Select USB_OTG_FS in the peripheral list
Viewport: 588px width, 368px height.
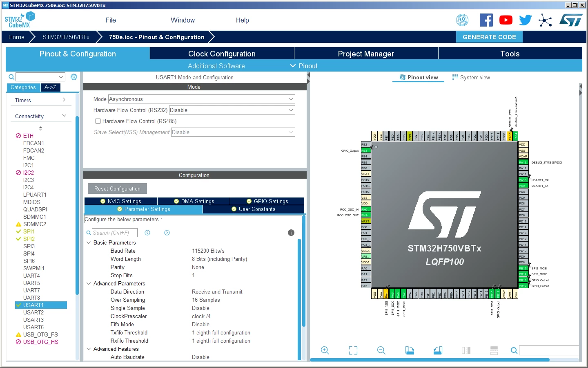click(40, 334)
